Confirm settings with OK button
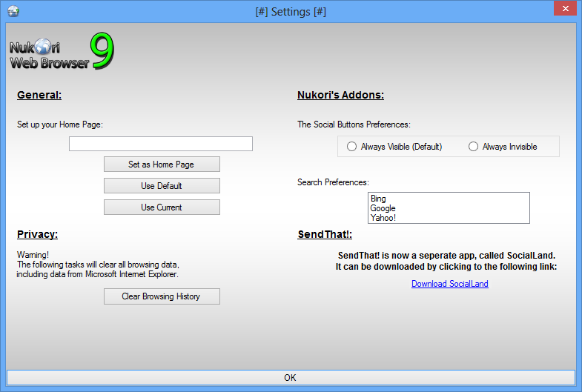This screenshot has width=582, height=392. coord(291,377)
